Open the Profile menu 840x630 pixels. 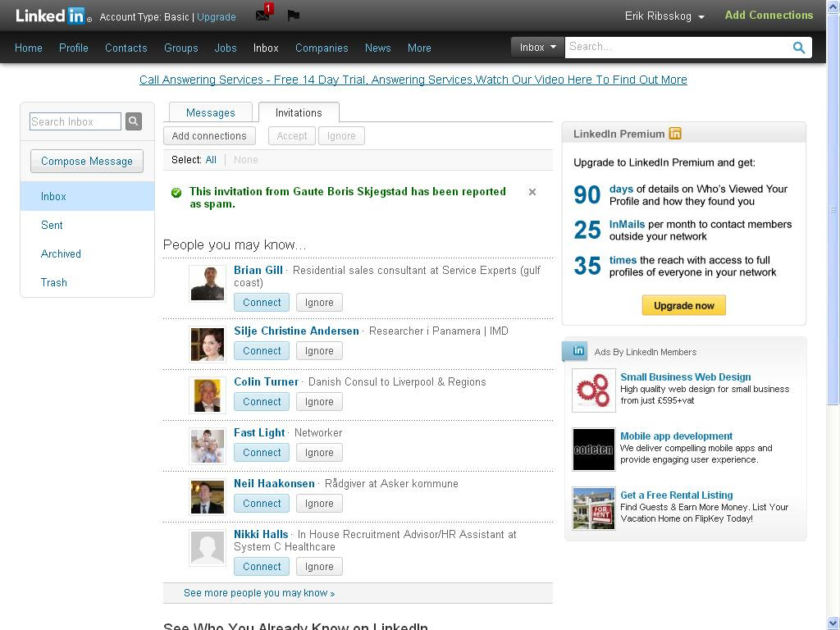click(x=73, y=48)
